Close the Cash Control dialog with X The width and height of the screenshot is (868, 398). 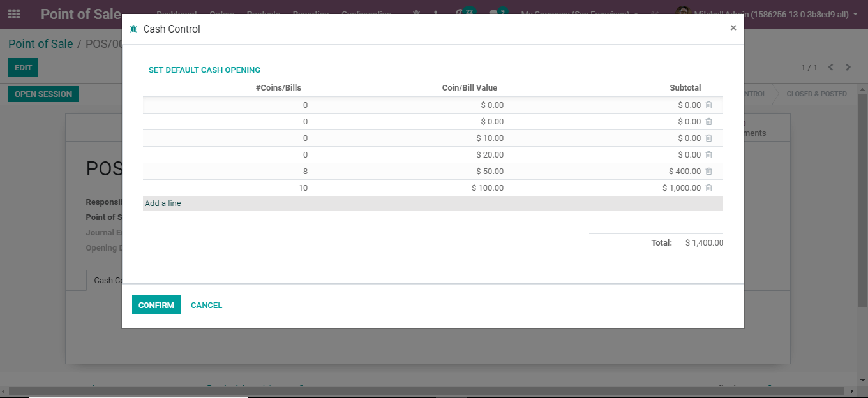pos(733,27)
